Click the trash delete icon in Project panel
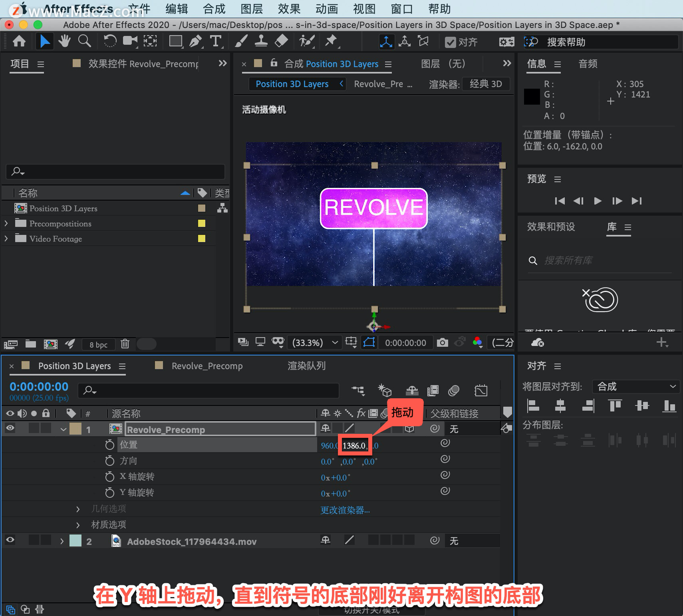Screen dimensions: 683x616 tap(125, 344)
